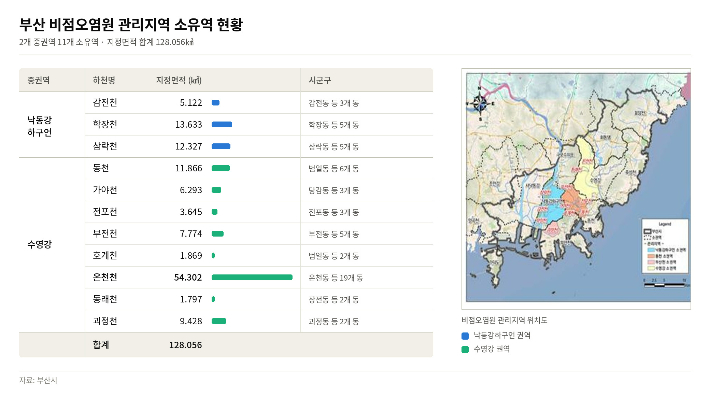
Task: Click the 전포천 river name
Action: 105,212
